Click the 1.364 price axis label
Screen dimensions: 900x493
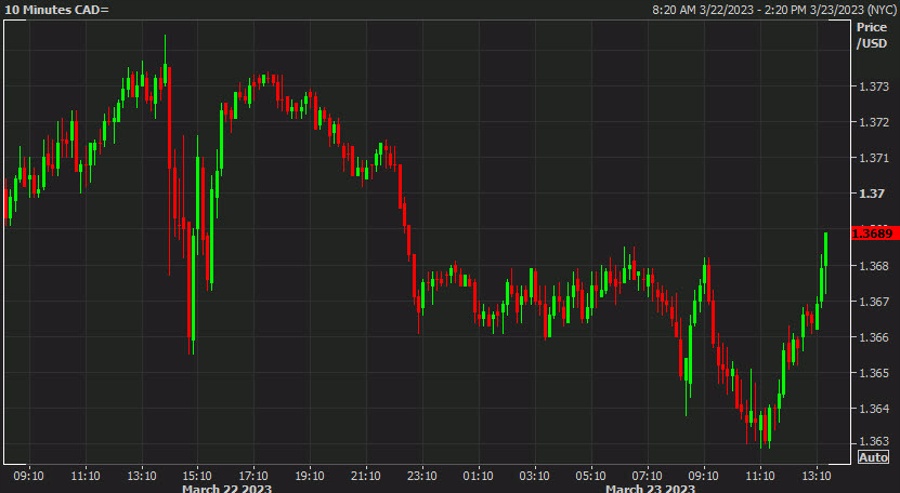874,409
